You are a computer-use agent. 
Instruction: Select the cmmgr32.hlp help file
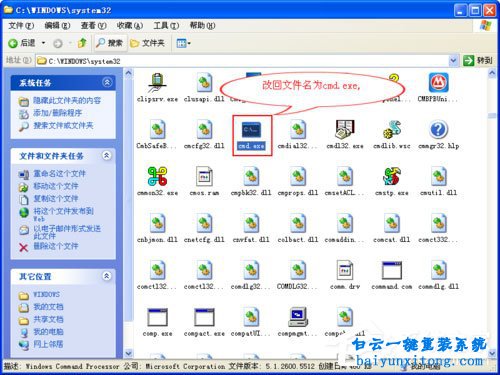[x=438, y=129]
